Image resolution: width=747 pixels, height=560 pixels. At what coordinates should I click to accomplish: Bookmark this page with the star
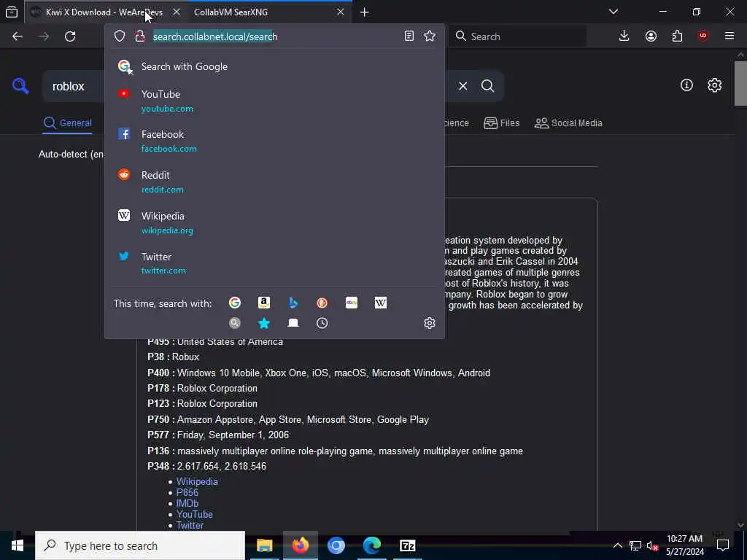(429, 36)
